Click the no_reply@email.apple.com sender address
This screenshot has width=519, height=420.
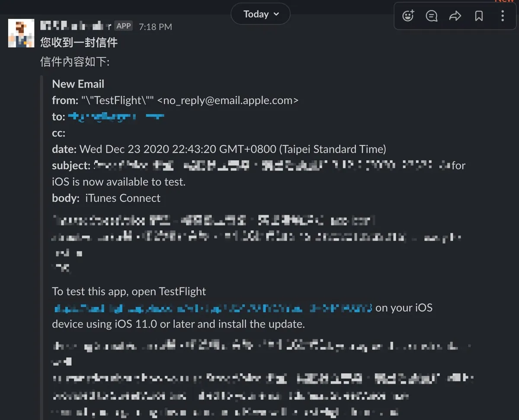point(228,100)
